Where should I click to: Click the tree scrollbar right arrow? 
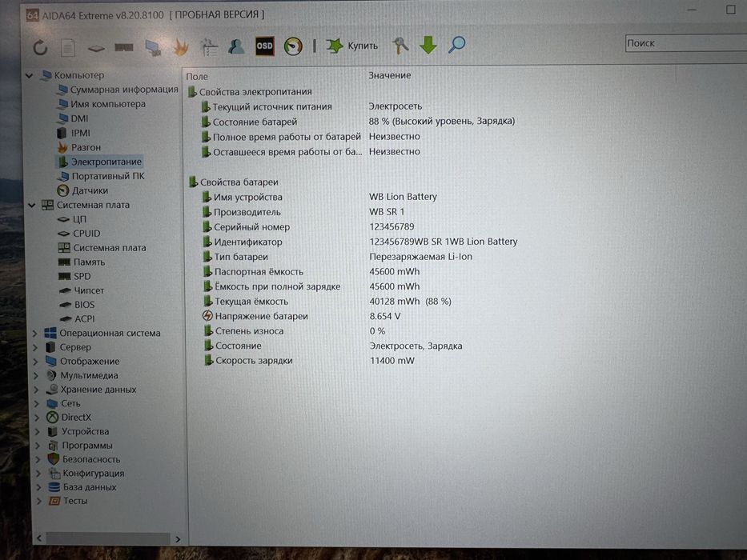(178, 539)
